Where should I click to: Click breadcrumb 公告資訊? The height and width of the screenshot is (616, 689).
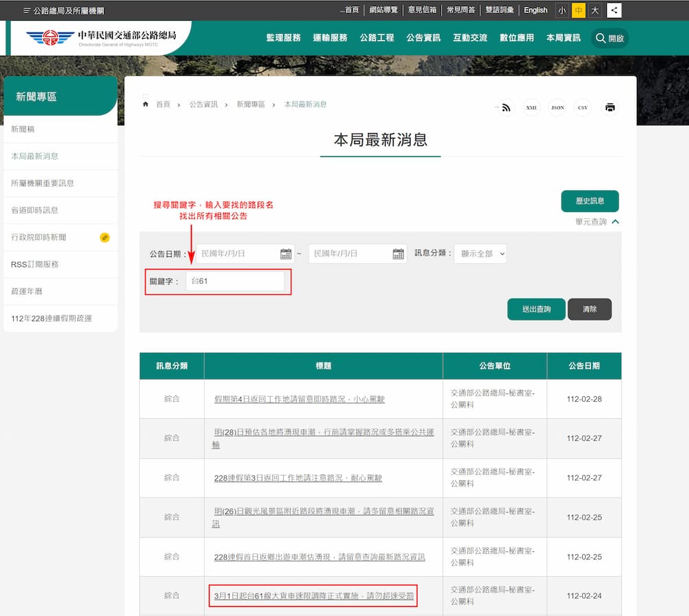click(203, 105)
